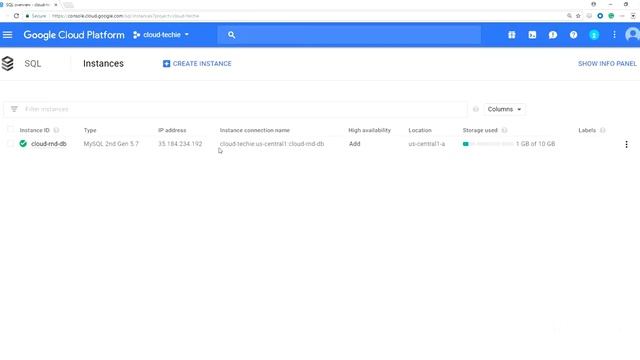Focus the top search products bar

point(349,35)
